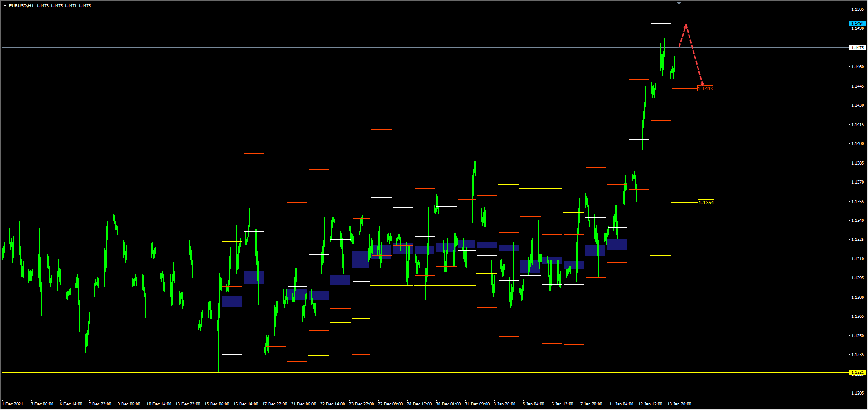The width and height of the screenshot is (868, 410).
Task: Click the 1.1265 price scale label
Action: 858,316
